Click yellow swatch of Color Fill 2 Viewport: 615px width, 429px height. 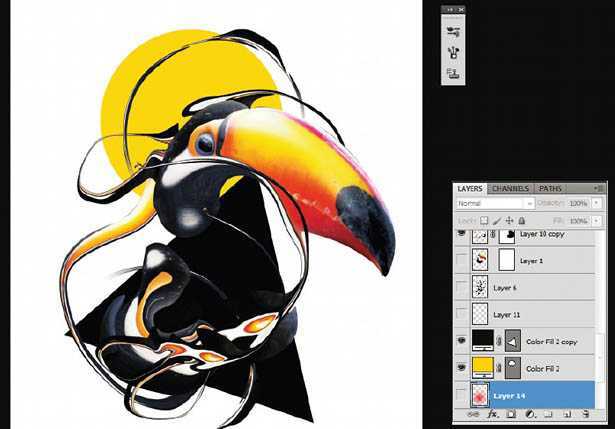483,367
